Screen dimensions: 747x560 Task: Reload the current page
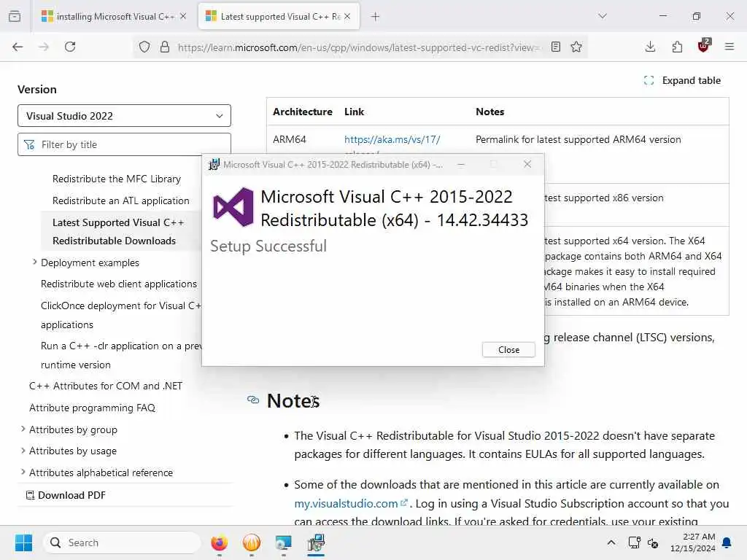tap(70, 47)
